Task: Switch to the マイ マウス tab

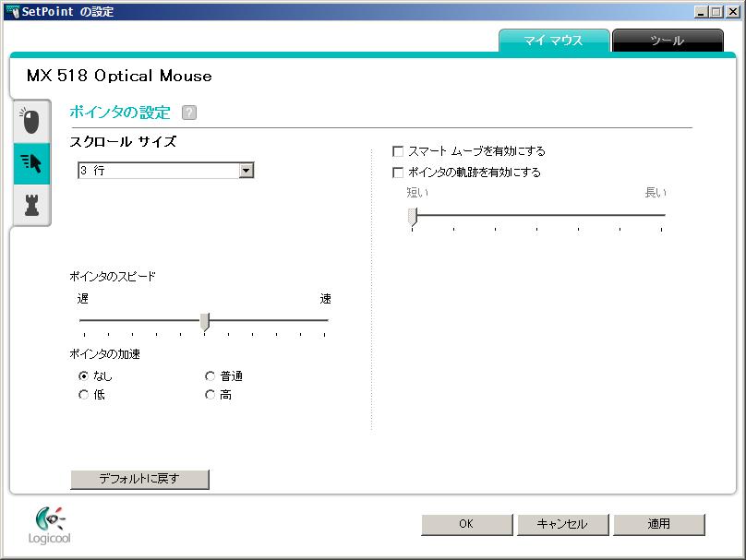Action: pyautogui.click(x=554, y=41)
